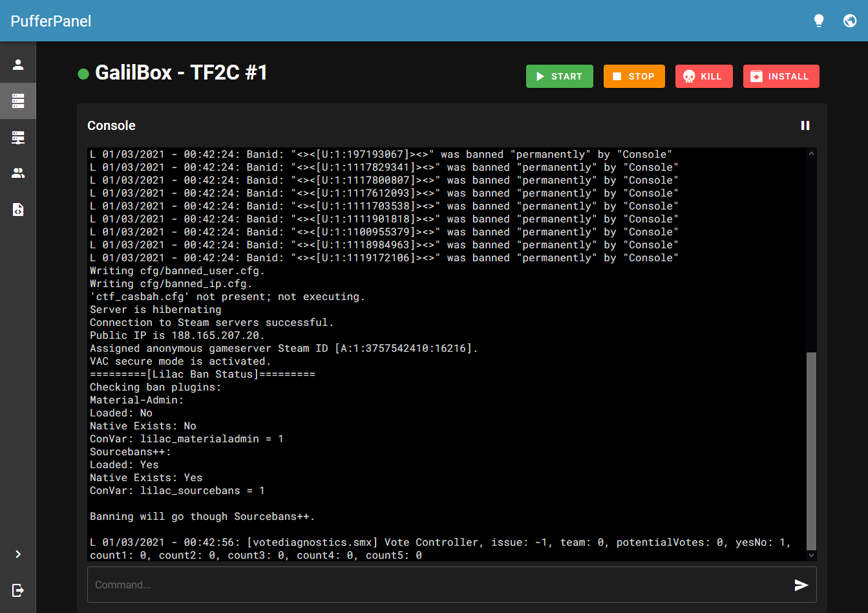Image resolution: width=868 pixels, height=613 pixels.
Task: Click the 'Server is hibernating' console line
Action: (x=155, y=309)
